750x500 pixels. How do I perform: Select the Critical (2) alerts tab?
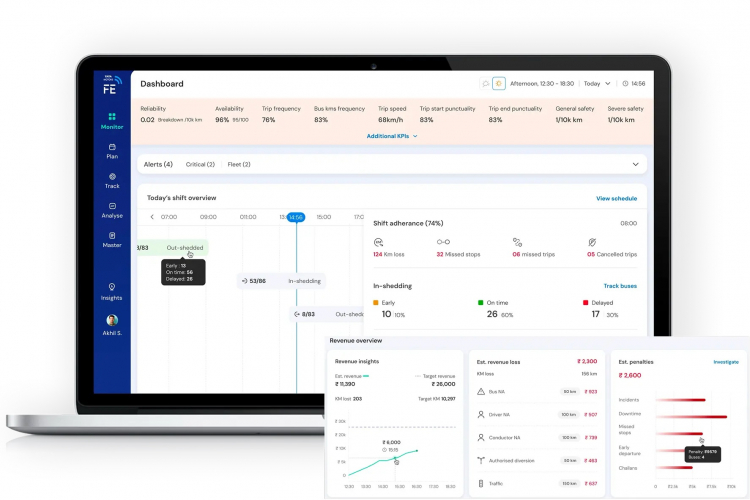pos(200,164)
